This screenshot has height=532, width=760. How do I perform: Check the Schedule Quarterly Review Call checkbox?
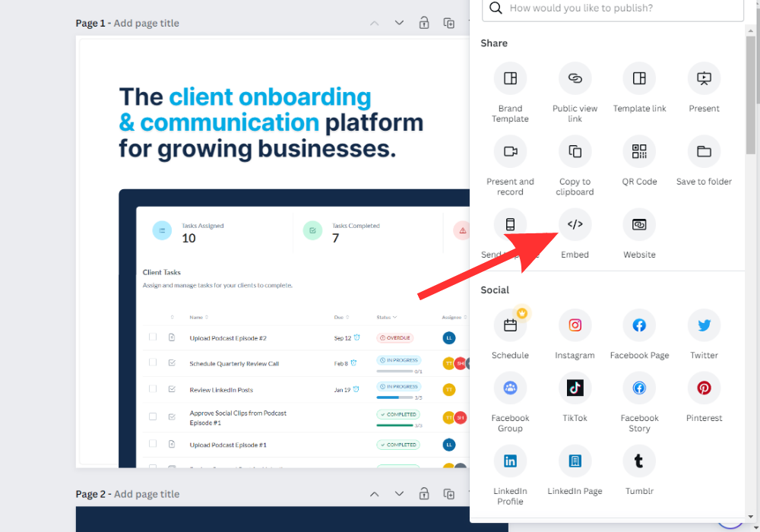[153, 363]
